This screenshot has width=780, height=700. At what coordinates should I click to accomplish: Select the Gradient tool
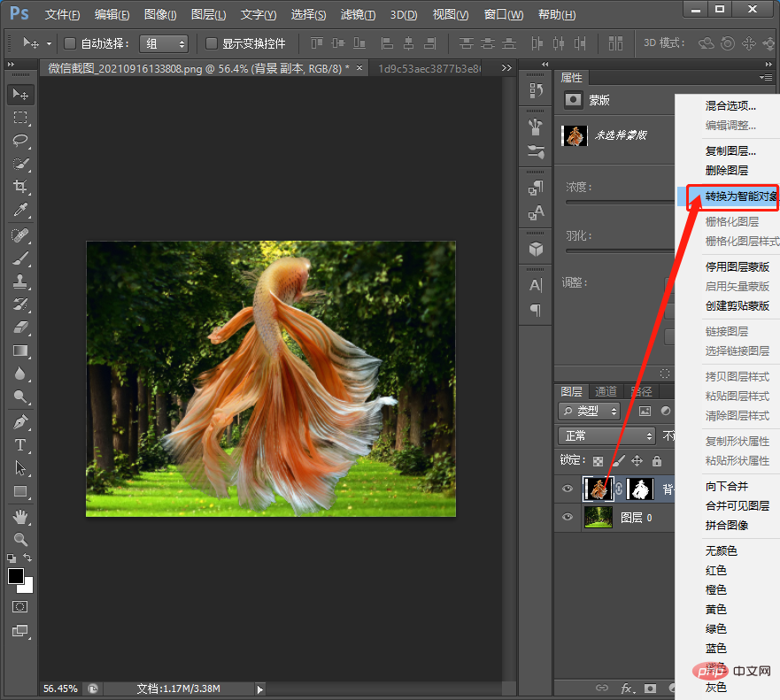pyautogui.click(x=20, y=350)
